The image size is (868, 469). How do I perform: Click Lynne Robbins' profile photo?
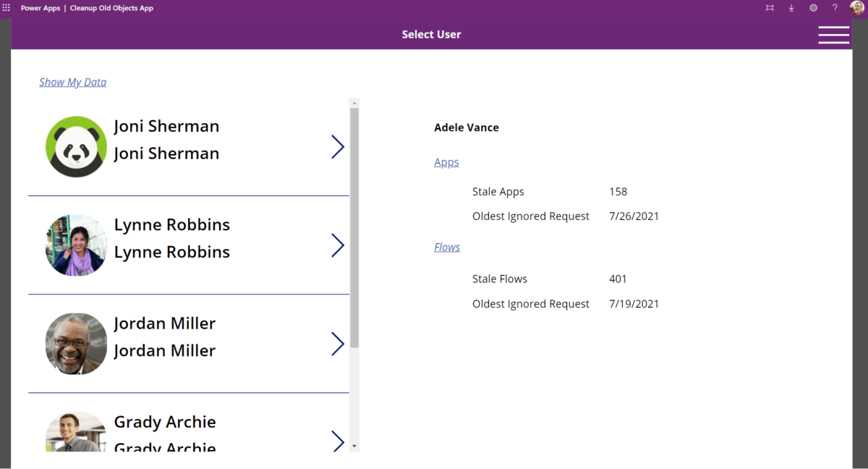point(76,245)
